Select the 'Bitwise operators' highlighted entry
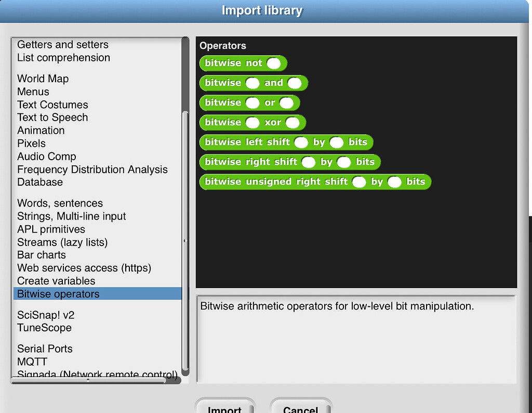532x413 pixels. pos(57,293)
